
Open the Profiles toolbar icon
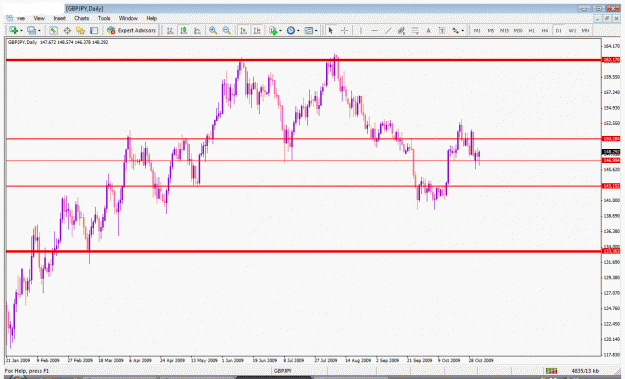[31, 30]
